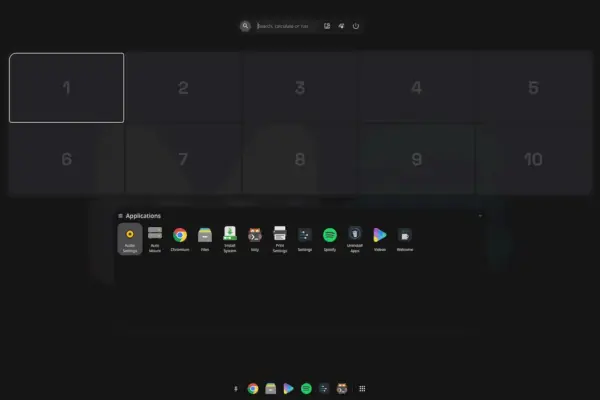Launch Spotify from the Applications list
600x400 pixels.
pos(329,239)
